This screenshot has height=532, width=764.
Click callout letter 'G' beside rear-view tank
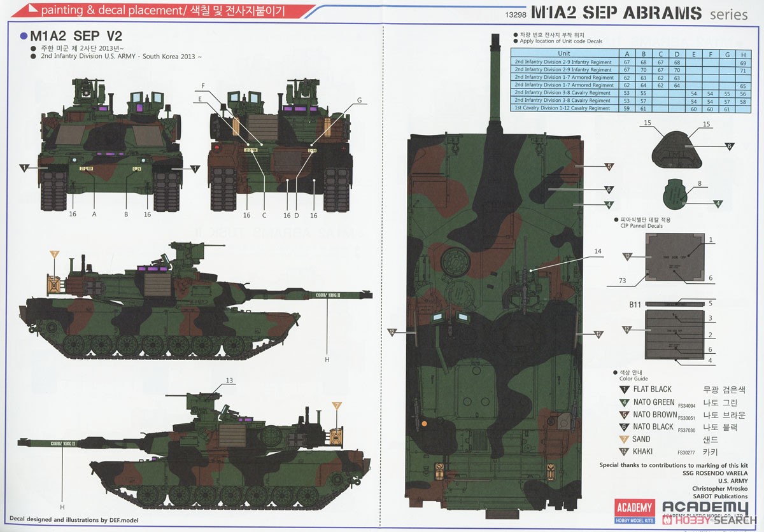tap(359, 100)
